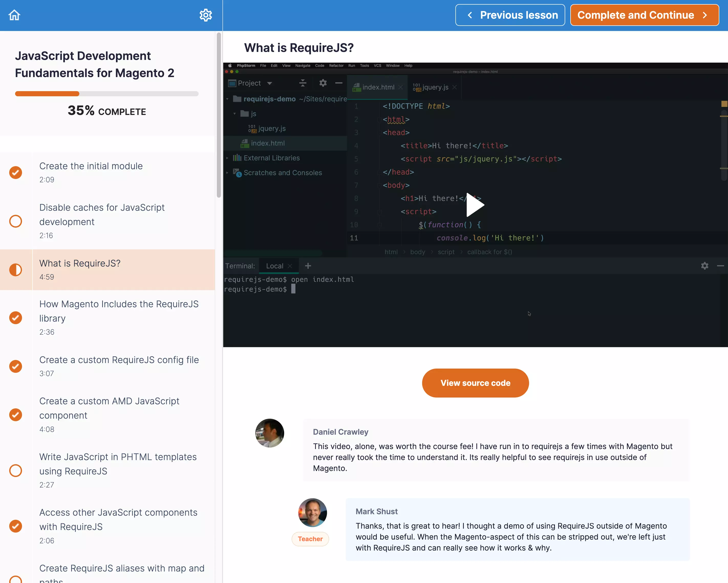This screenshot has height=583, width=728.
Task: Open Create a custom RequireJS config file lesson
Action: click(x=119, y=360)
